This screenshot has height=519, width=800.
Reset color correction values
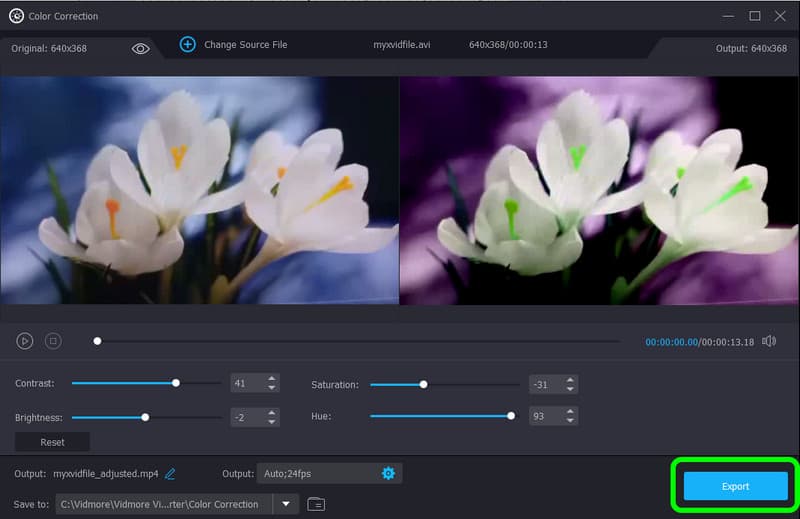coord(52,442)
